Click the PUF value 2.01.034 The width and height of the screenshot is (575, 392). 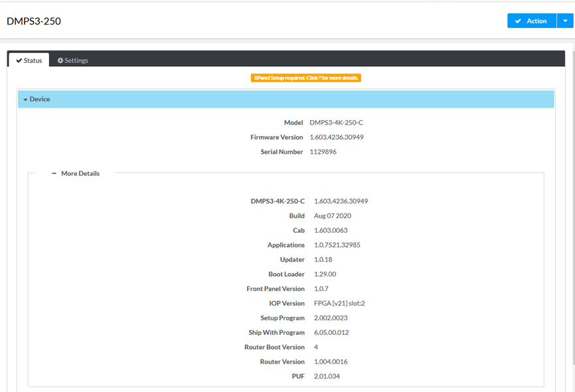click(326, 376)
